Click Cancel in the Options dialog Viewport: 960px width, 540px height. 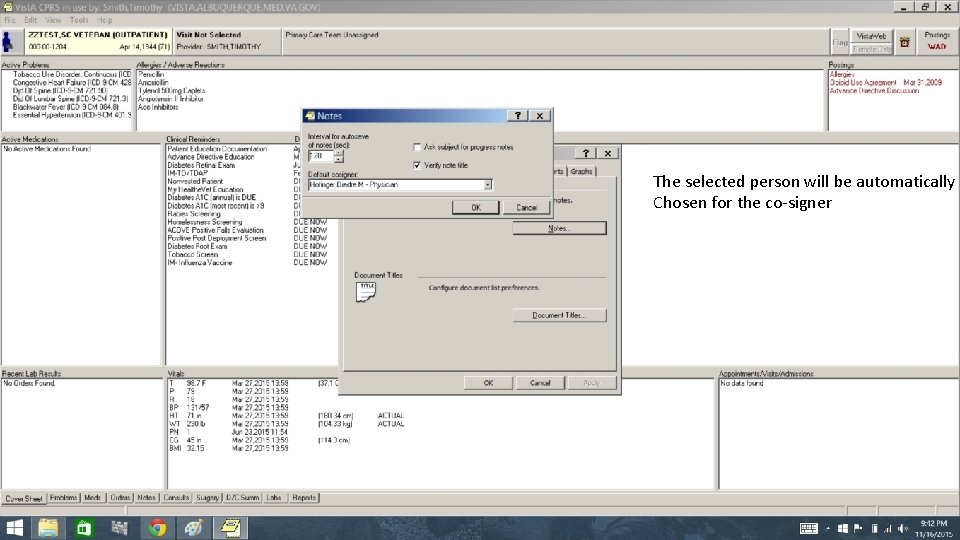pos(539,383)
